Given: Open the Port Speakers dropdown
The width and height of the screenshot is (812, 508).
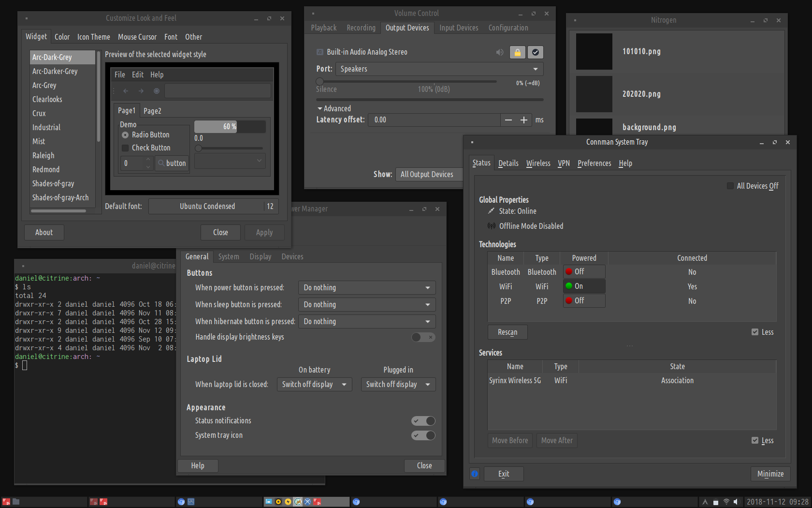Looking at the screenshot, I should 439,69.
